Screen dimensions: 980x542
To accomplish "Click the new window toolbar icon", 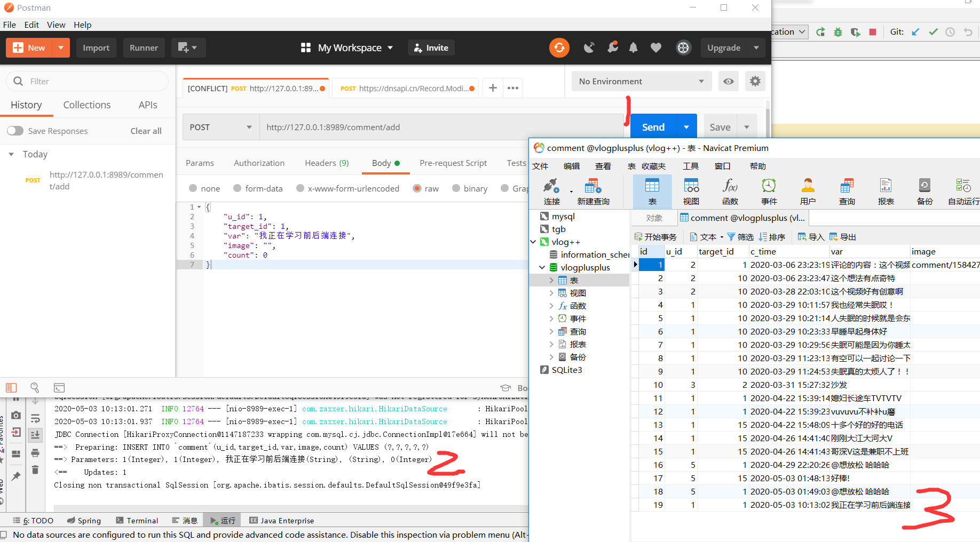I will 188,47.
